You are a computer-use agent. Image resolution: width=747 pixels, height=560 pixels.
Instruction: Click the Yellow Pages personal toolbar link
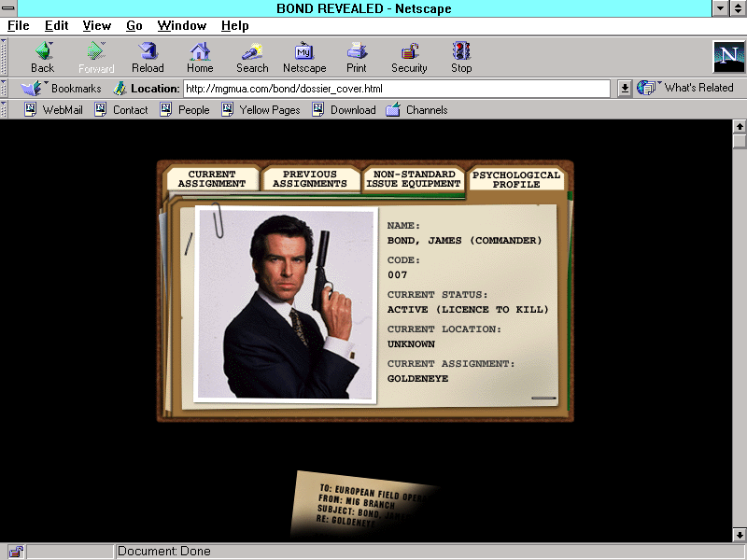[x=261, y=110]
